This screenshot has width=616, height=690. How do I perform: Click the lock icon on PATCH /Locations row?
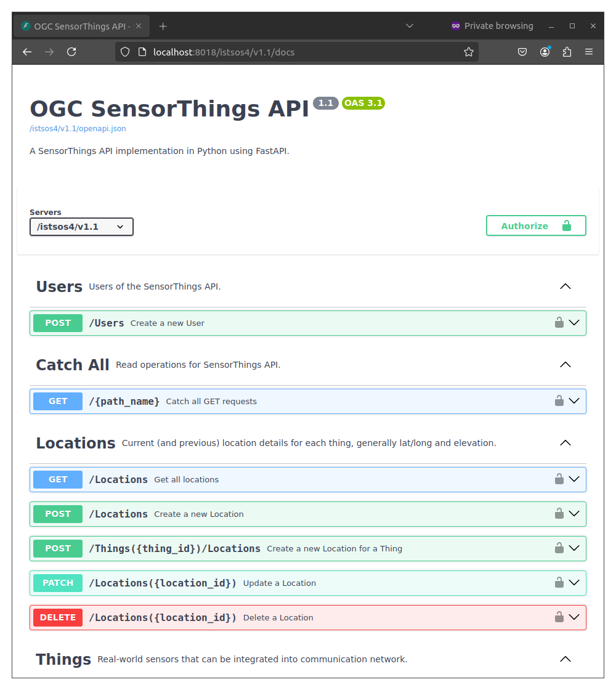click(x=559, y=583)
